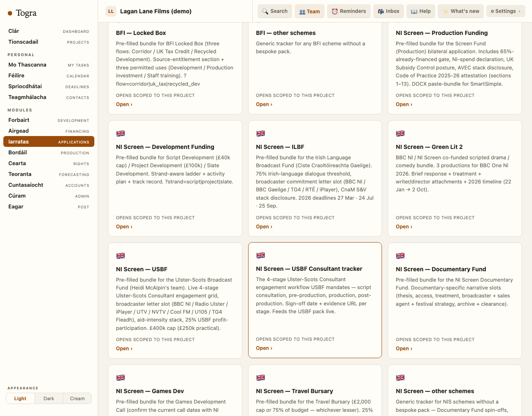Expand the Settings dropdown
This screenshot has width=532, height=416.
click(x=505, y=11)
